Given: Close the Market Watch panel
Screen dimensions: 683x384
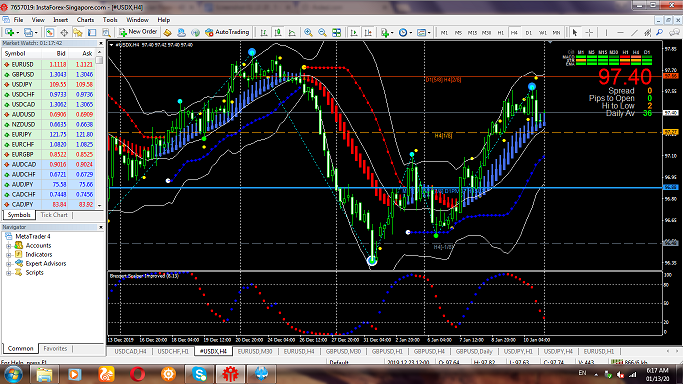Looking at the screenshot, I should tap(101, 44).
